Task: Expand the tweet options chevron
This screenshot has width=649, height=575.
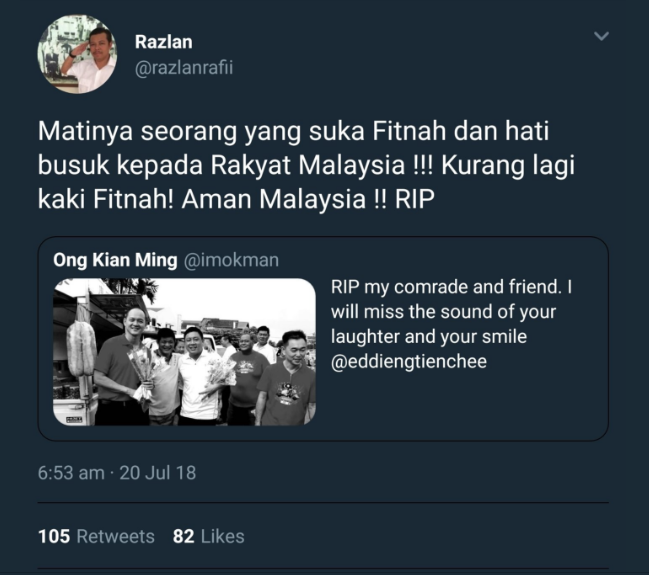Action: coord(601,36)
